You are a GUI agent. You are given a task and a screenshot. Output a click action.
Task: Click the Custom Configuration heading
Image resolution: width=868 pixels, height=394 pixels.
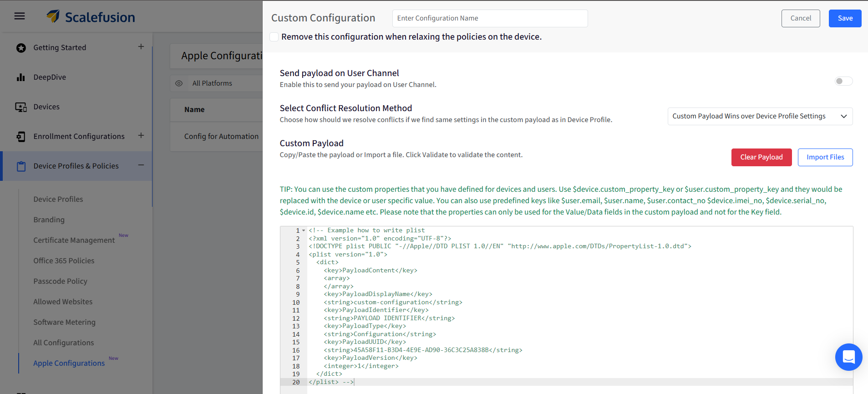[x=323, y=18]
